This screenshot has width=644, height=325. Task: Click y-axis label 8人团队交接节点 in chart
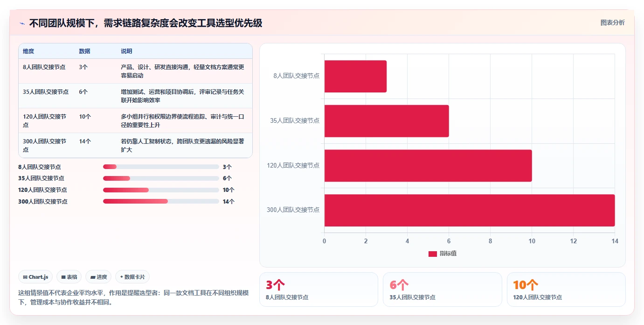click(x=297, y=76)
